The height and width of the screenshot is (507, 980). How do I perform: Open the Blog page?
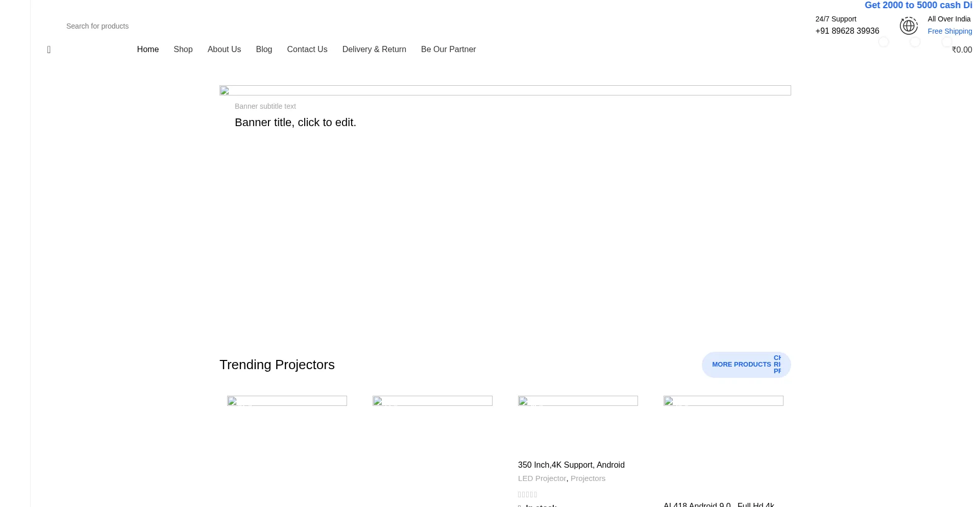(264, 50)
